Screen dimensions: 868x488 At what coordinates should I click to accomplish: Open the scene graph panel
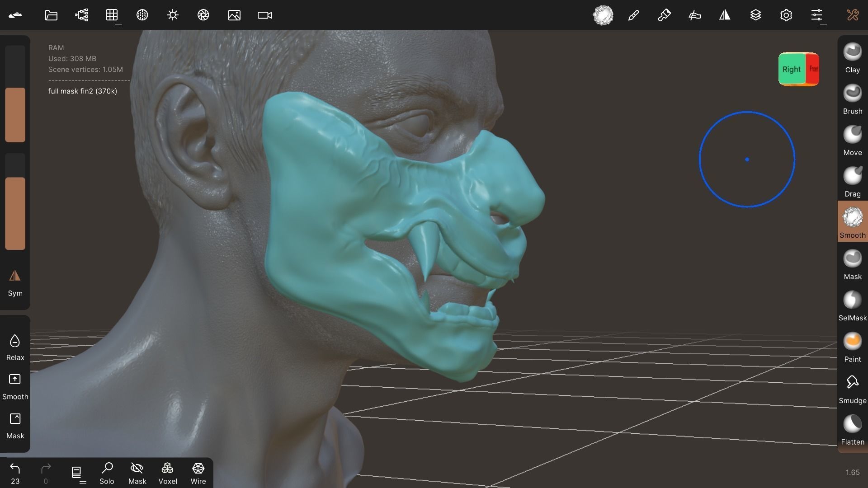click(81, 15)
